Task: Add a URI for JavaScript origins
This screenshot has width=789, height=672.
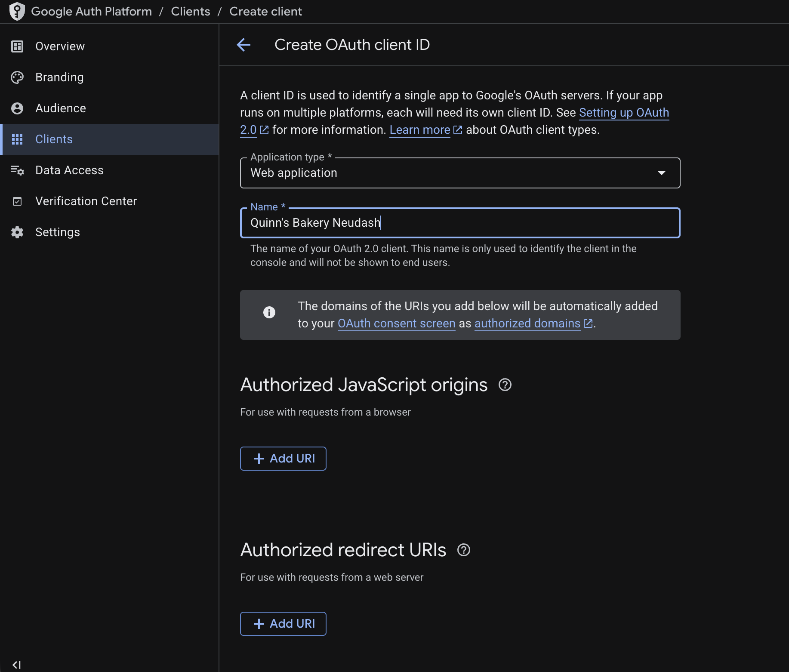Action: click(283, 458)
